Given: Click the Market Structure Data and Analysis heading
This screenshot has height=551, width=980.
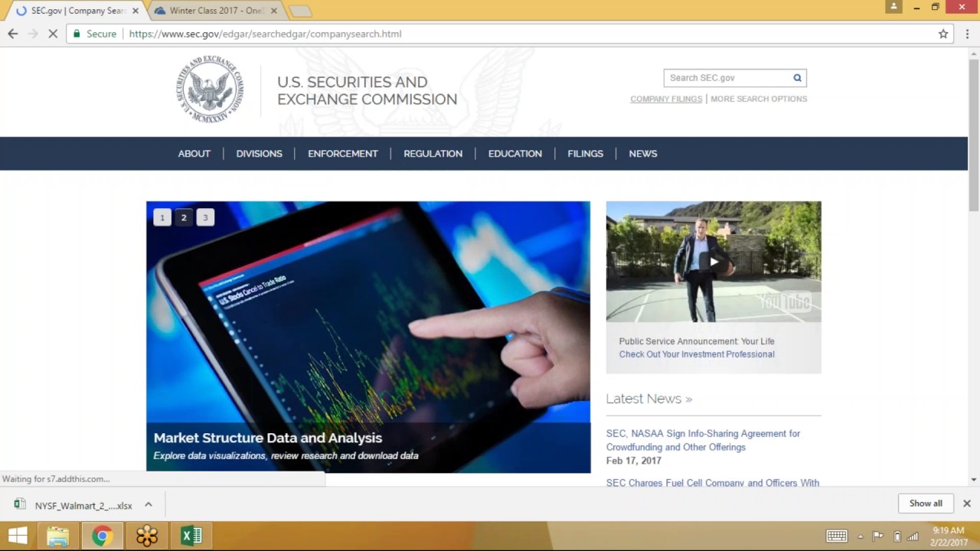Looking at the screenshot, I should tap(268, 438).
